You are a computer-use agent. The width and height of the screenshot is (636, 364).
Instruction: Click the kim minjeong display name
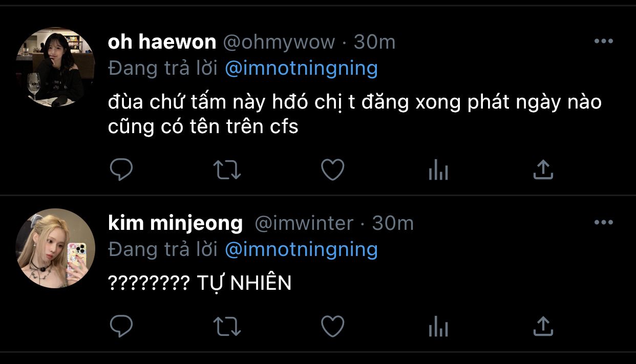(175, 223)
